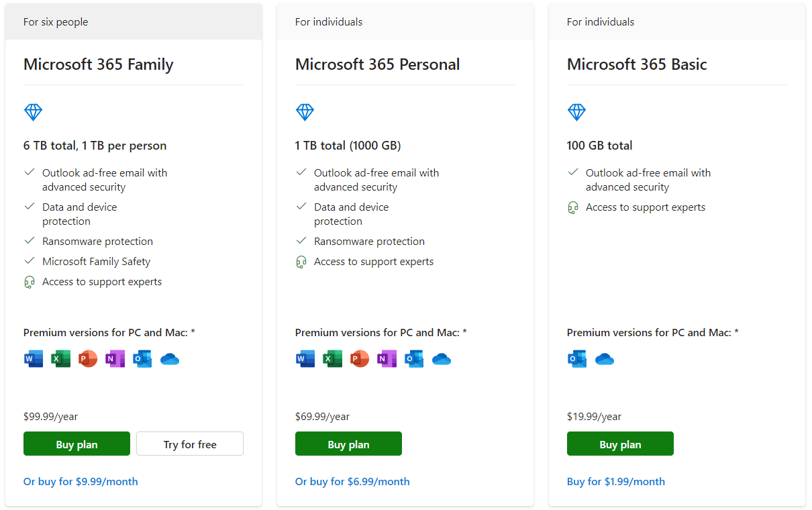Click the Microsoft 365 Personal heading
812x510 pixels.
point(378,64)
